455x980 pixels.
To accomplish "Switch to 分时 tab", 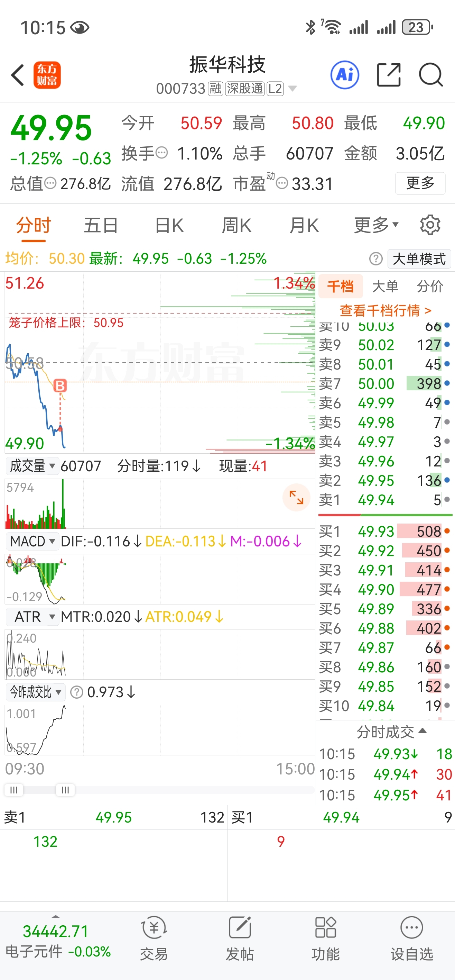I will pyautogui.click(x=34, y=225).
